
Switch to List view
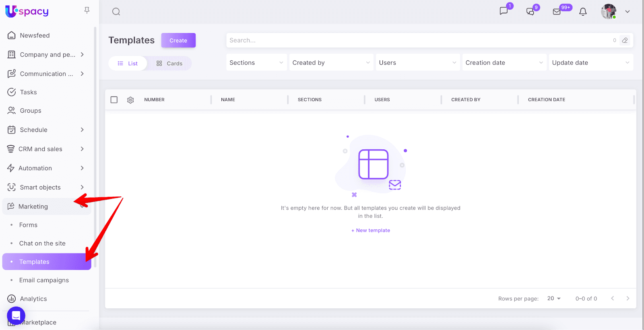pyautogui.click(x=128, y=64)
